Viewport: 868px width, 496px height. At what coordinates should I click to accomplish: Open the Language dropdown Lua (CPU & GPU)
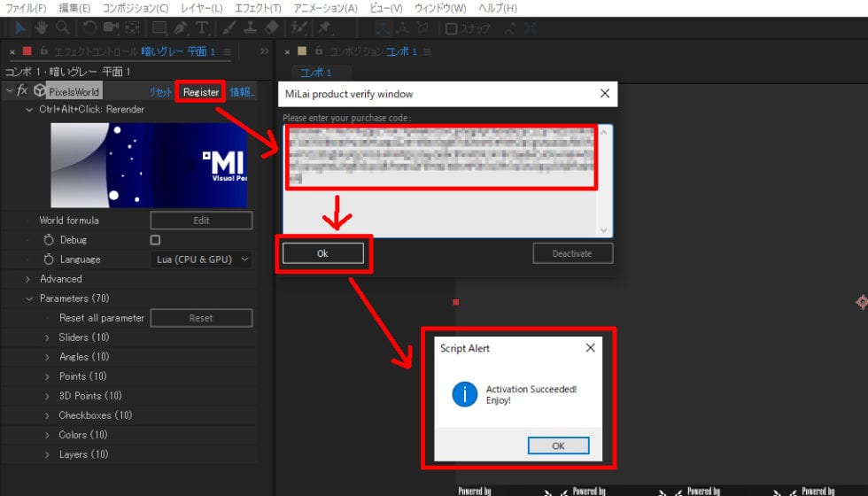click(201, 260)
